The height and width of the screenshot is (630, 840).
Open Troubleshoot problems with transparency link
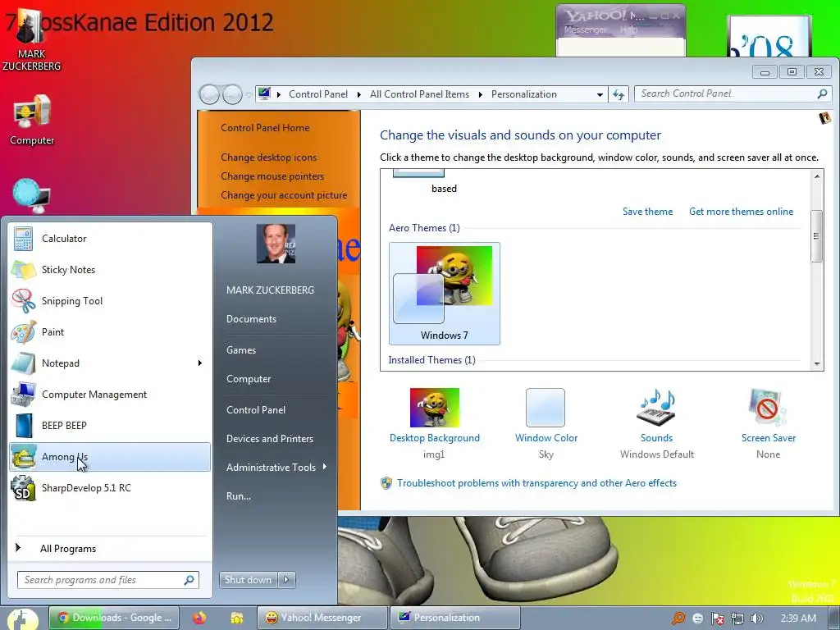536,483
